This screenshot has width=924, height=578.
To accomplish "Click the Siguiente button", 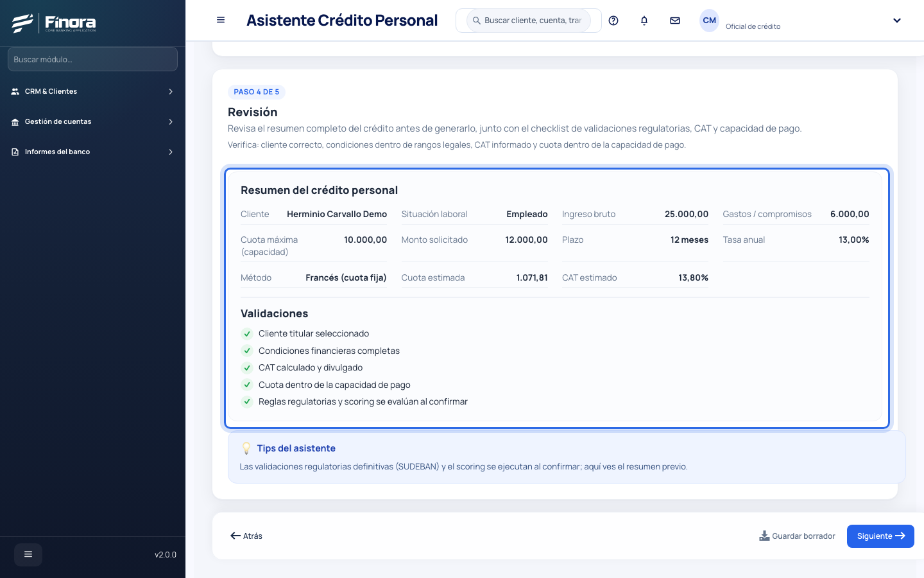I will pos(880,536).
